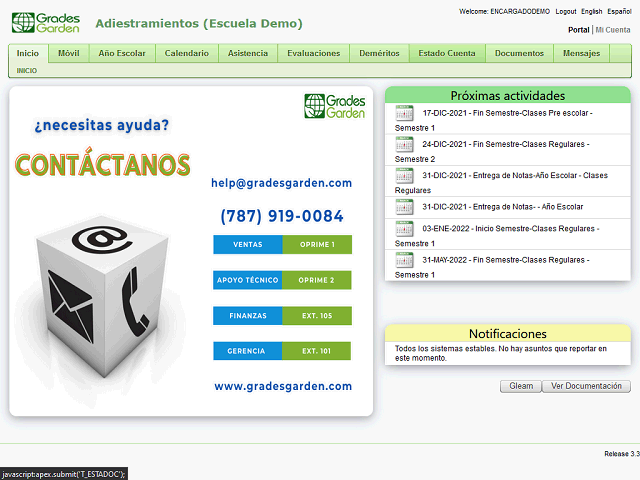The width and height of the screenshot is (640, 480).
Task: Click the FINANZAS blue label
Action: [248, 316]
